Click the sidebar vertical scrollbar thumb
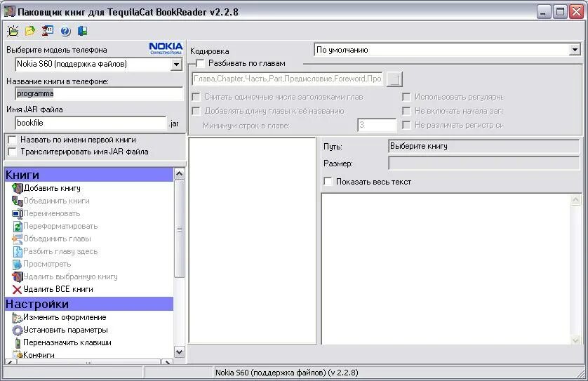588x381 pixels. click(x=180, y=229)
